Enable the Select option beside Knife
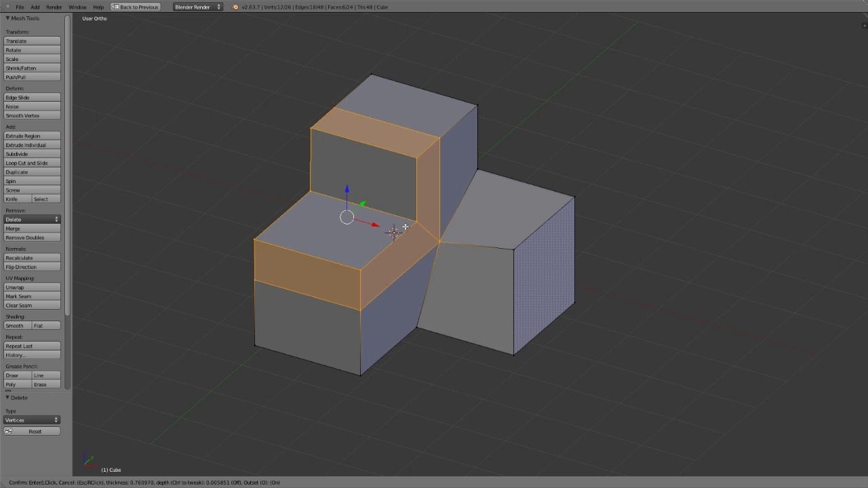This screenshot has height=488, width=868. [x=46, y=199]
